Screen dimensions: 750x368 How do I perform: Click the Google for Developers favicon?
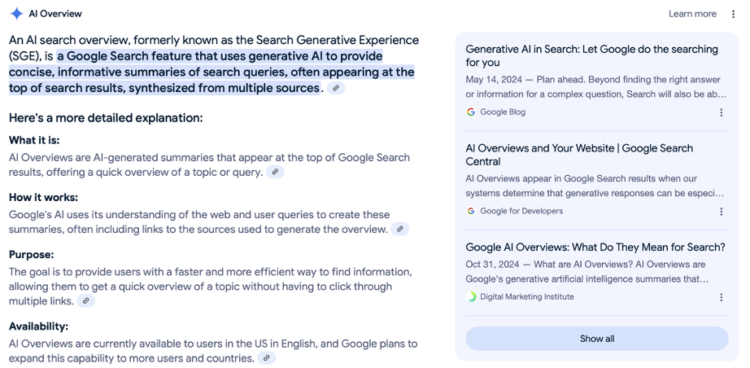(471, 211)
